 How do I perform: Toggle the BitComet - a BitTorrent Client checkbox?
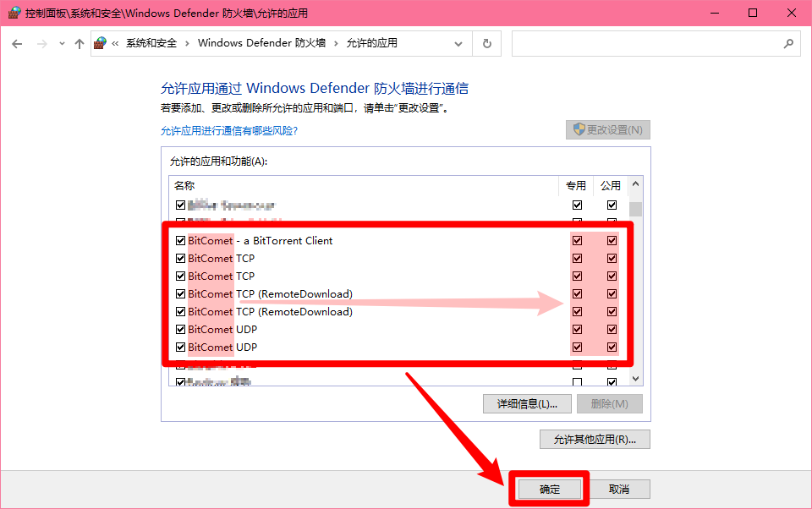(180, 240)
